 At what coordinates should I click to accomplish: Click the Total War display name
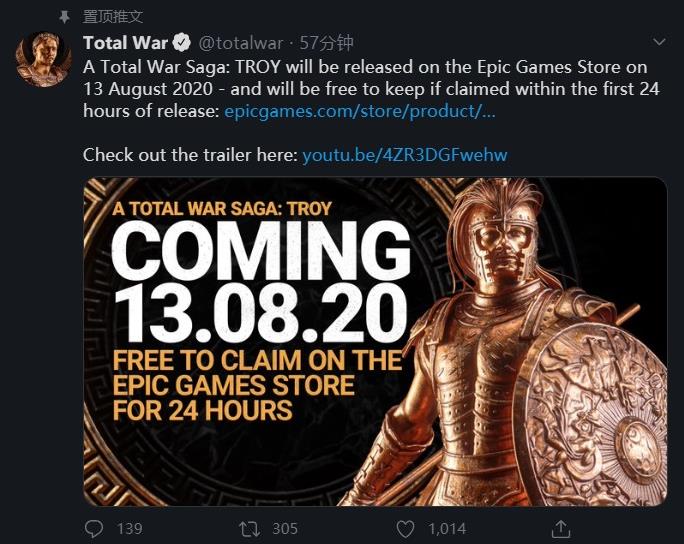126,43
